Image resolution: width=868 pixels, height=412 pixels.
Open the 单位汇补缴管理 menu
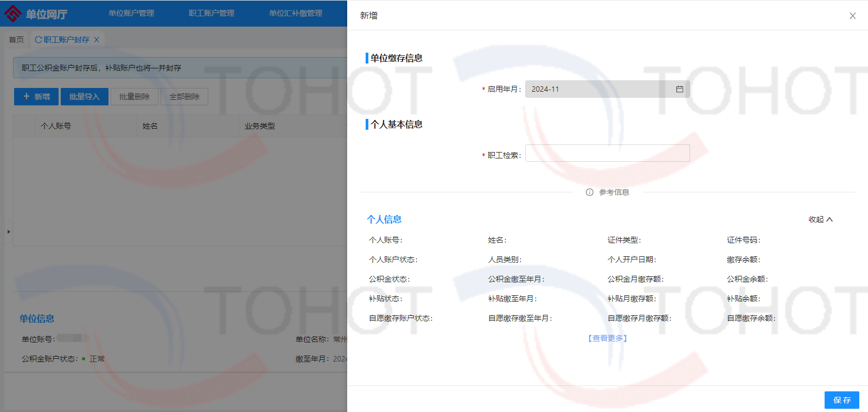point(296,13)
